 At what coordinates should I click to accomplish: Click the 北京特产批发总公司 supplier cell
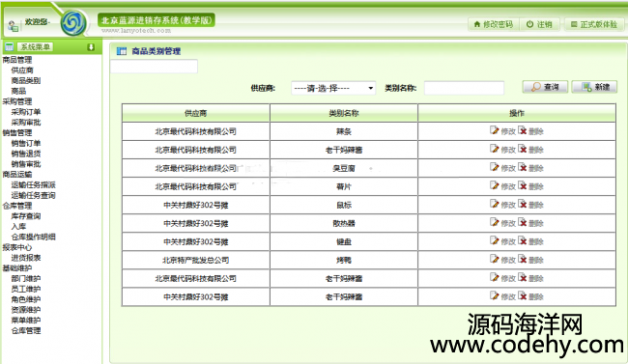[x=196, y=261]
